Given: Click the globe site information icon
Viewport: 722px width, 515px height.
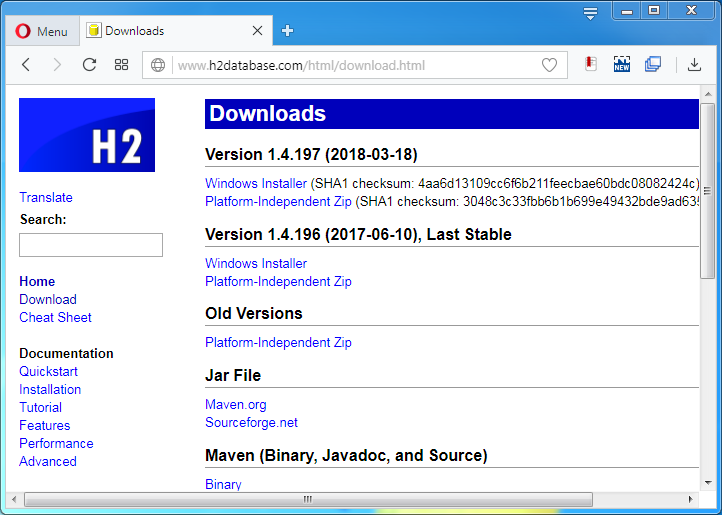Looking at the screenshot, I should 158,66.
